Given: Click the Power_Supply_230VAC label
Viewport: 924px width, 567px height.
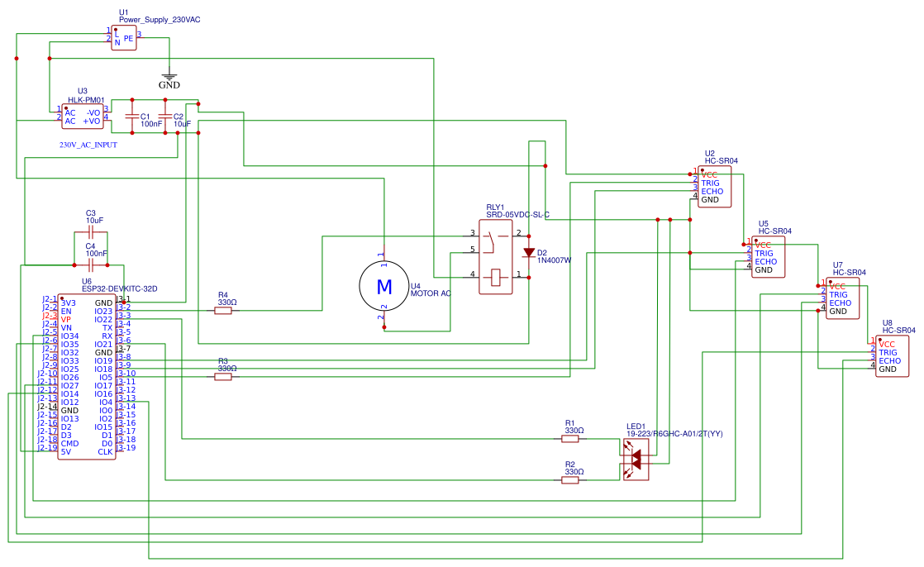Looking at the screenshot, I should pos(160,20).
